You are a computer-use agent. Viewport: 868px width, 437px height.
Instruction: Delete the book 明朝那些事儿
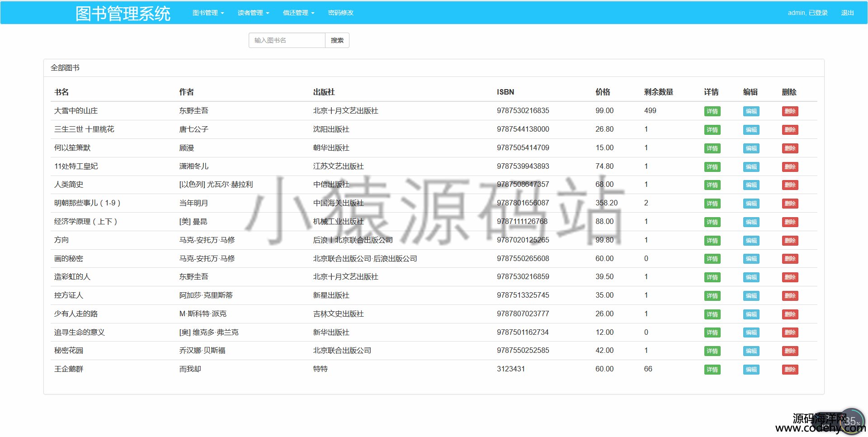pos(790,204)
